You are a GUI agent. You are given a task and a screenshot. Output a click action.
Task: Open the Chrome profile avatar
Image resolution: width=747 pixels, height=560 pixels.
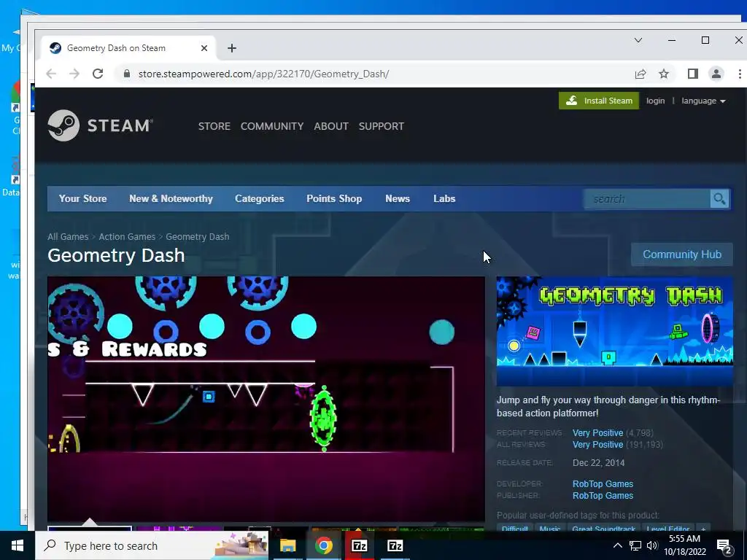coord(716,74)
